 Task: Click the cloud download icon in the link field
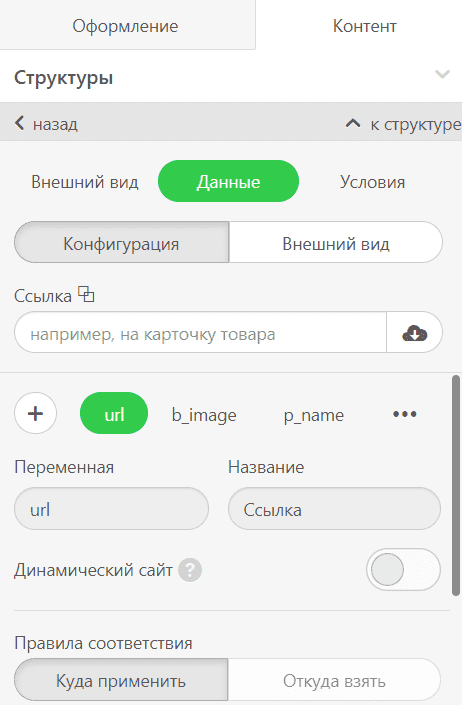[x=414, y=333]
